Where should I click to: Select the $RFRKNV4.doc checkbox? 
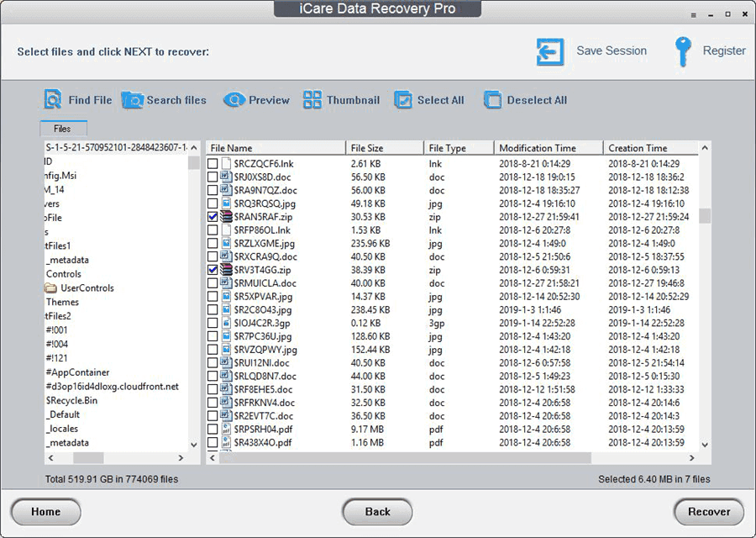213,403
